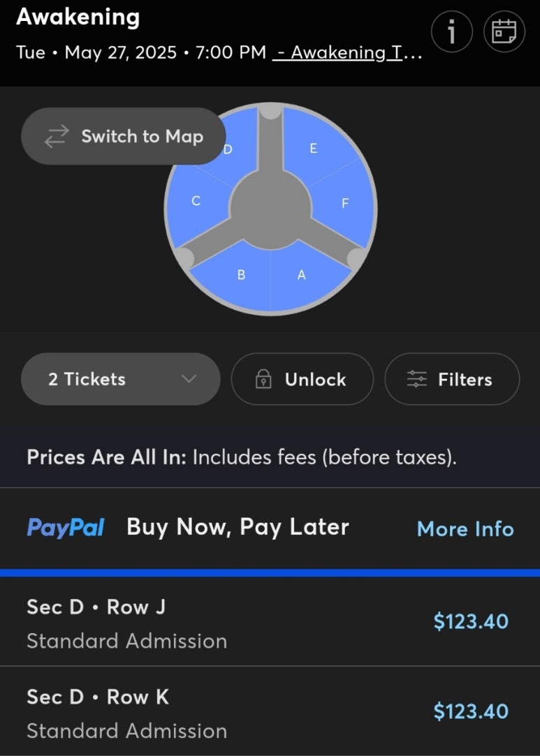Click the PayPal logo
The image size is (540, 756).
pyautogui.click(x=66, y=528)
